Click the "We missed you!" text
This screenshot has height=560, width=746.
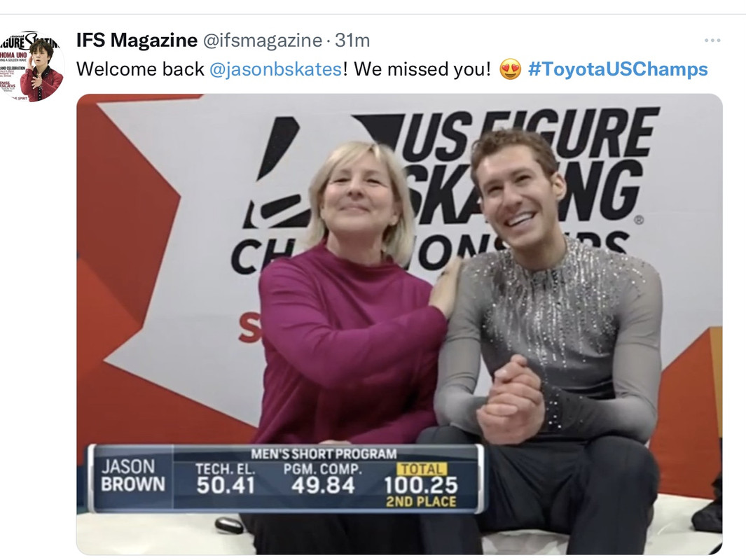point(422,69)
